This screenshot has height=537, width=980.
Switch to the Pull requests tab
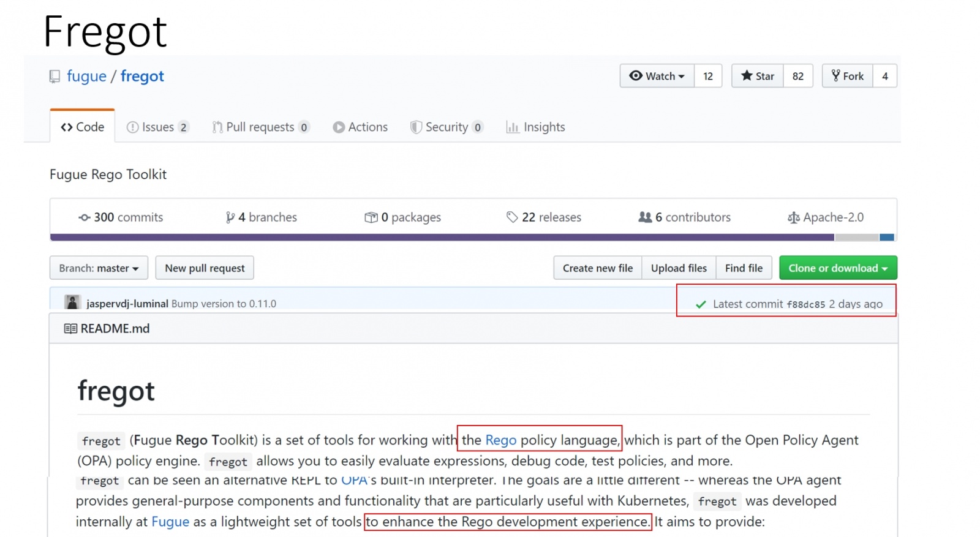[x=261, y=127]
